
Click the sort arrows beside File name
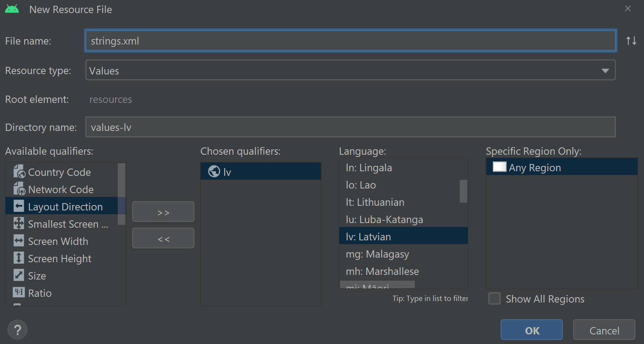631,41
